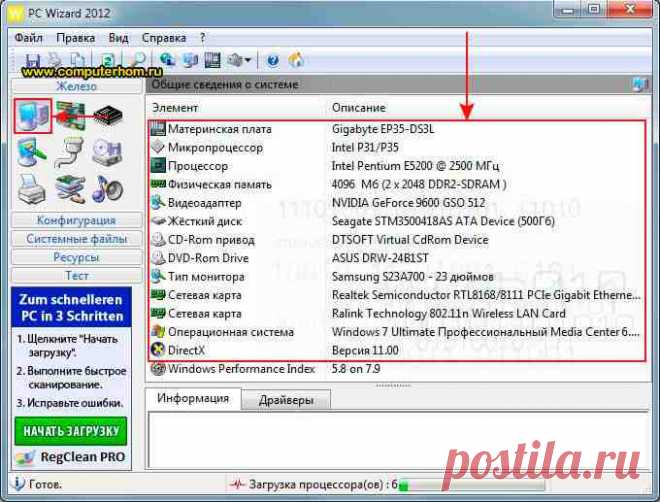Click the Home house toolbar icon

(x=296, y=60)
